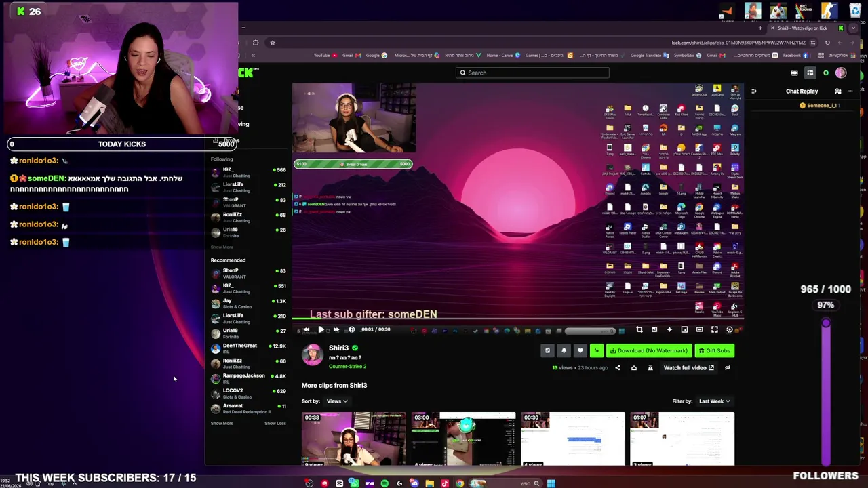The image size is (868, 488).
Task: Mute the clip volume icon
Action: click(351, 329)
